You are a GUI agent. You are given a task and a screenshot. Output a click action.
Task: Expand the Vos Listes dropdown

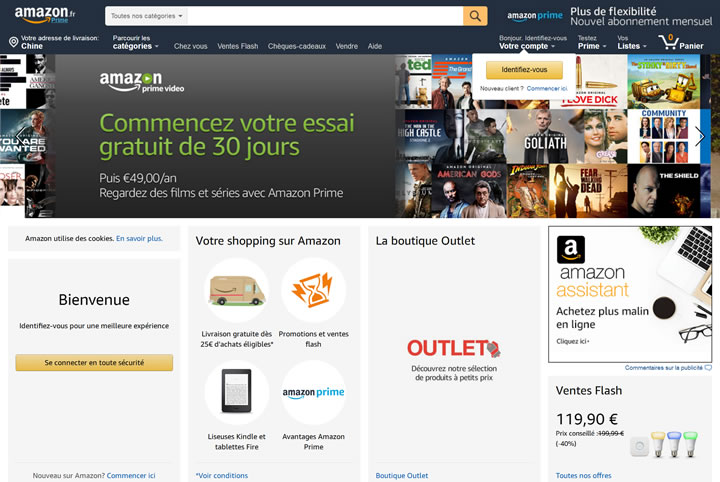pos(632,42)
